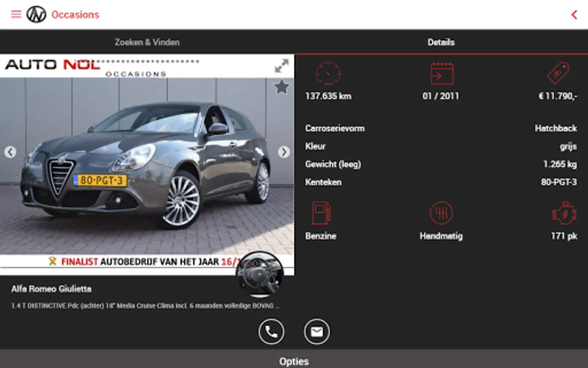Screen dimensions: 588x368
Task: Click the Handmatig label
Action: click(441, 236)
